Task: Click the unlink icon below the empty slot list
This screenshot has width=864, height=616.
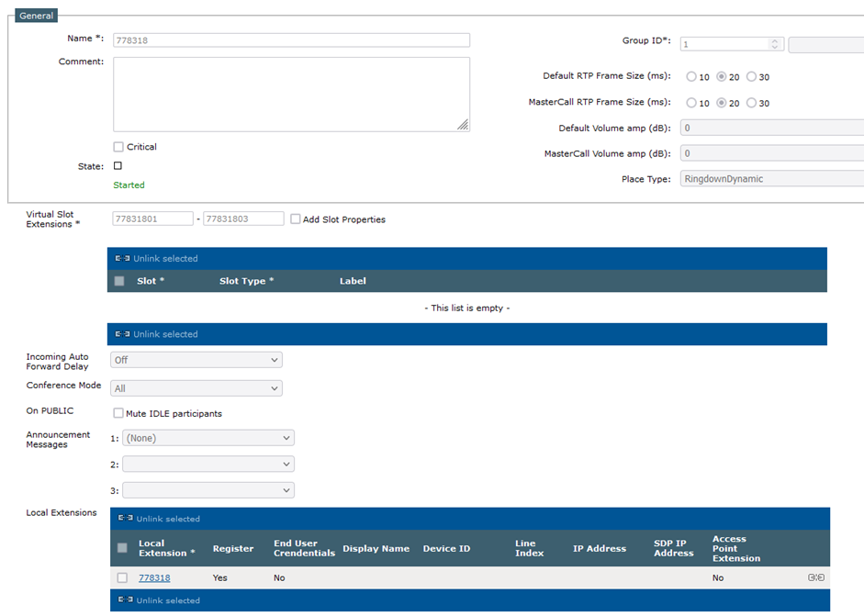Action: coord(122,334)
